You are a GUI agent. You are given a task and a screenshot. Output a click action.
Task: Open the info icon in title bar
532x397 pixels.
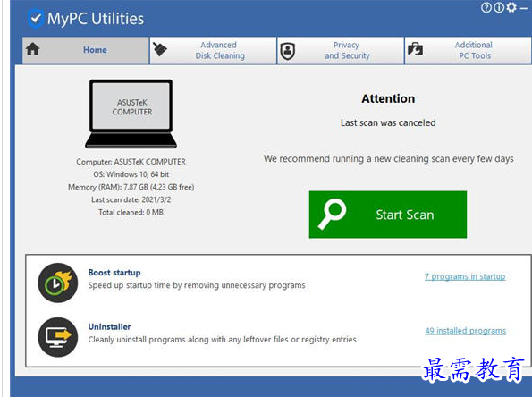(x=498, y=7)
